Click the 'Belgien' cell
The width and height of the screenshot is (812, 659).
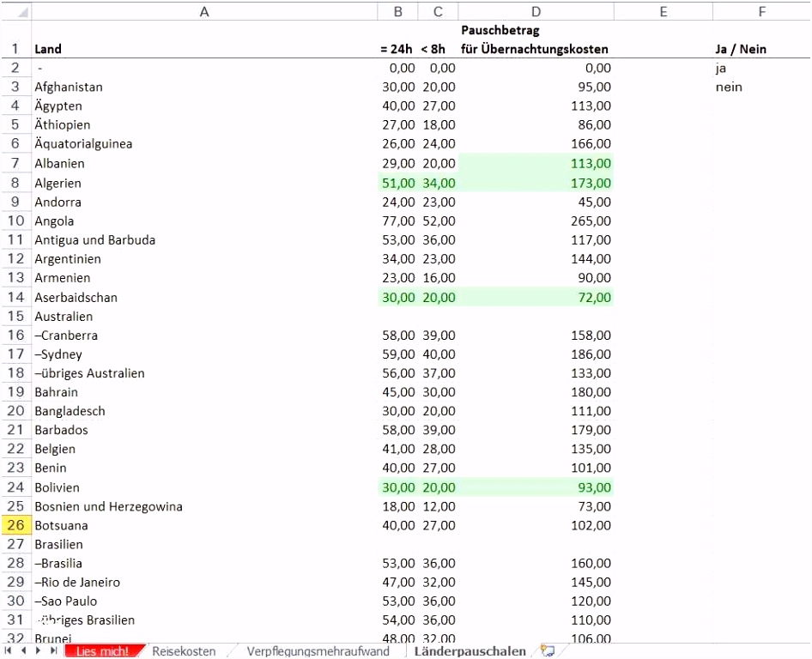click(204, 449)
